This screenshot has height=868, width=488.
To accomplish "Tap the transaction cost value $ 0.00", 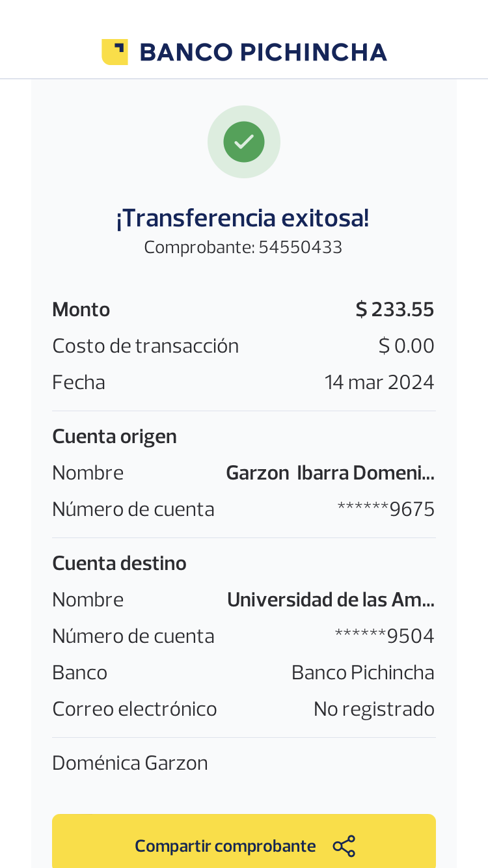I will [x=406, y=346].
